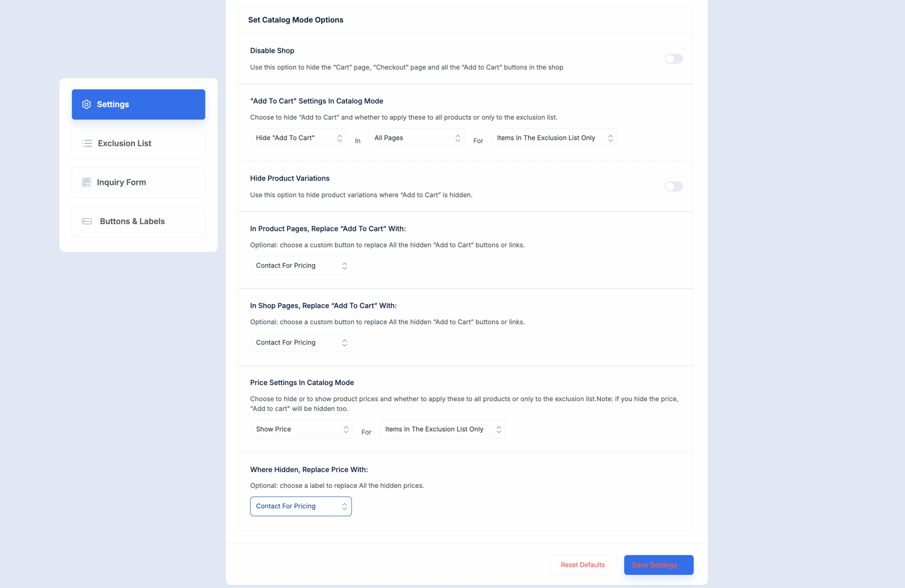Click the arrows on All Pages select
Screen dimensions: 905x588
(457, 138)
